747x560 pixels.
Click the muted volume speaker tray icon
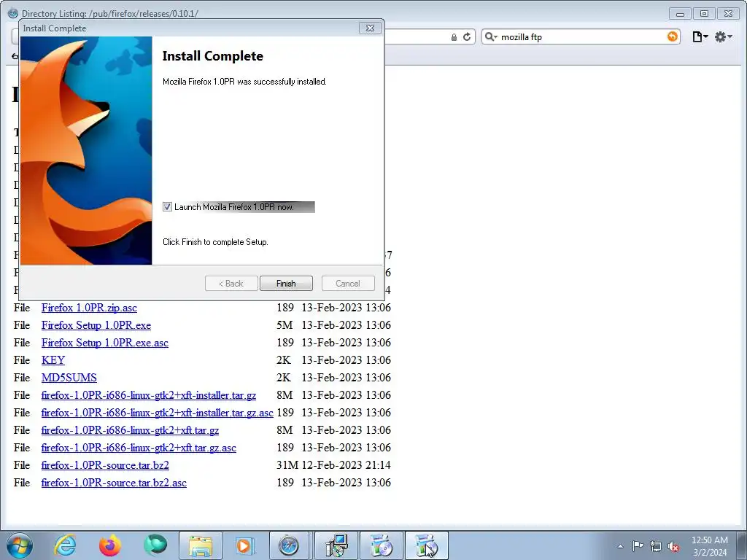(673, 546)
